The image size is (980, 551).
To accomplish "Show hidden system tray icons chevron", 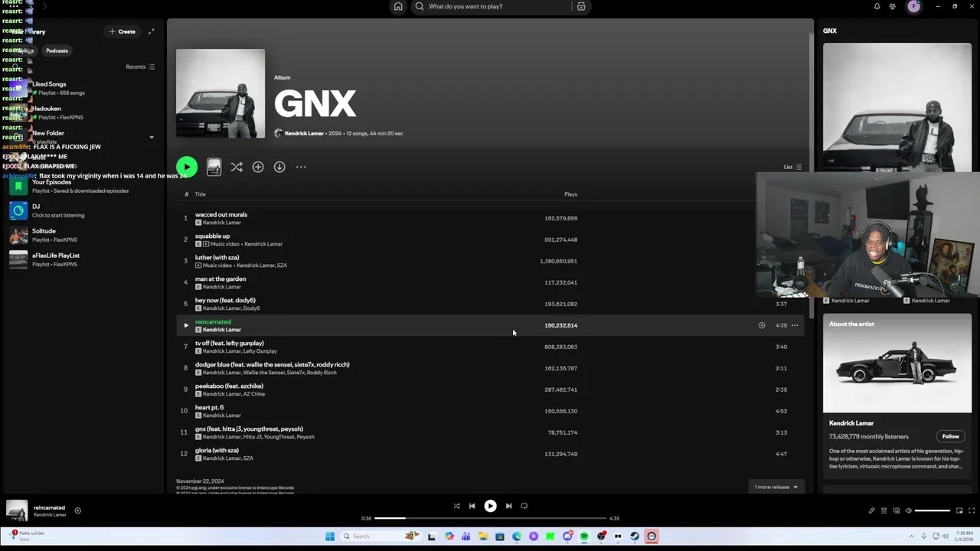I will click(911, 536).
